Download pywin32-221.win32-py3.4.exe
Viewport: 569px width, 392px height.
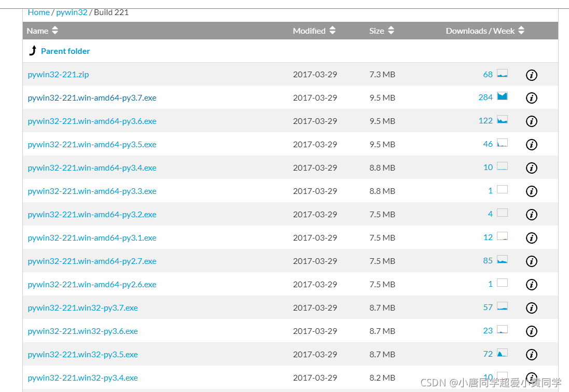(83, 378)
